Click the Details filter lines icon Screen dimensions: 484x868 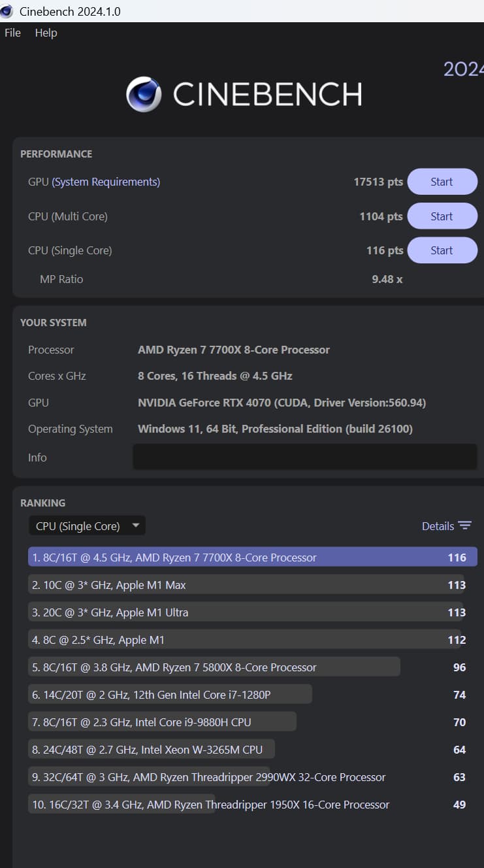(x=465, y=526)
